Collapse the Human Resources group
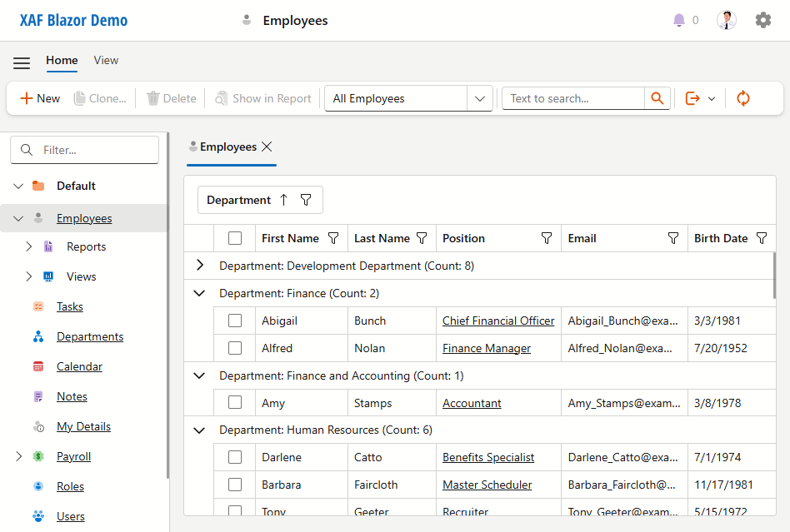This screenshot has width=790, height=532. click(x=199, y=430)
